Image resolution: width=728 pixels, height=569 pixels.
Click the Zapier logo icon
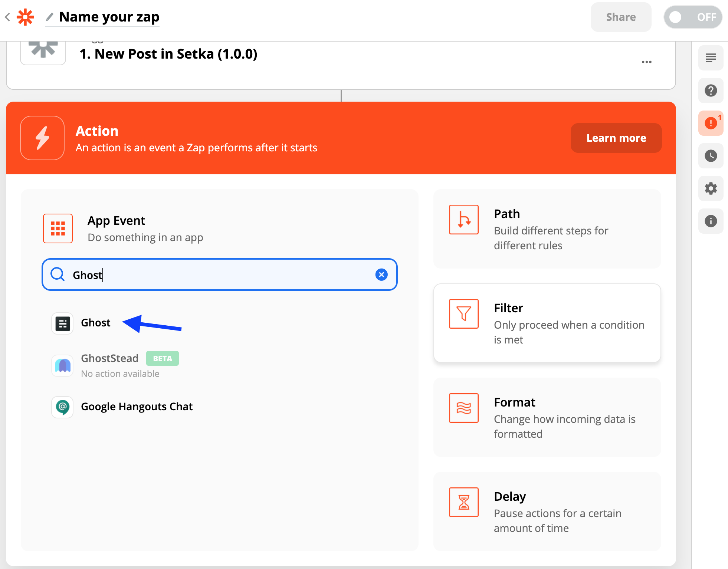tap(25, 17)
